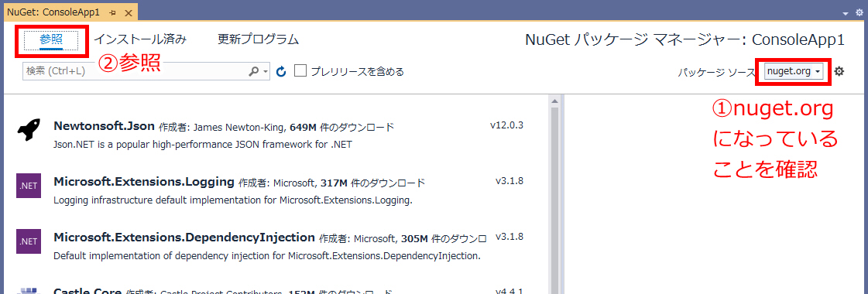Viewport: 868px width, 294px height.
Task: Open the tab well gear options icon
Action: 859,12
